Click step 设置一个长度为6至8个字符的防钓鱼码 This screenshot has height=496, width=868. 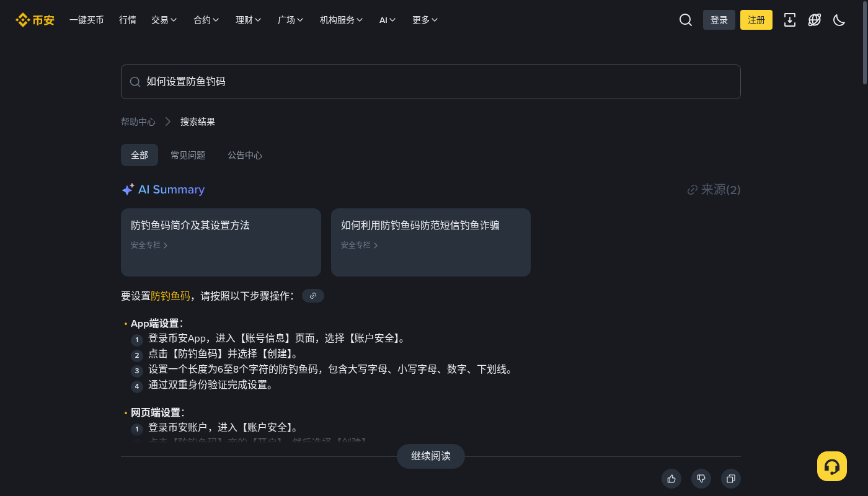pos(331,370)
